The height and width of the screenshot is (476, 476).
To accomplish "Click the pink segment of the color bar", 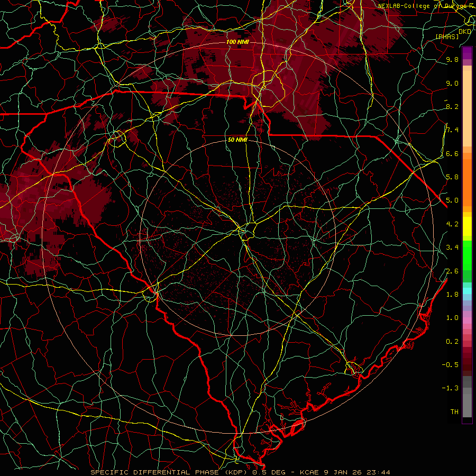I will click(467, 321).
